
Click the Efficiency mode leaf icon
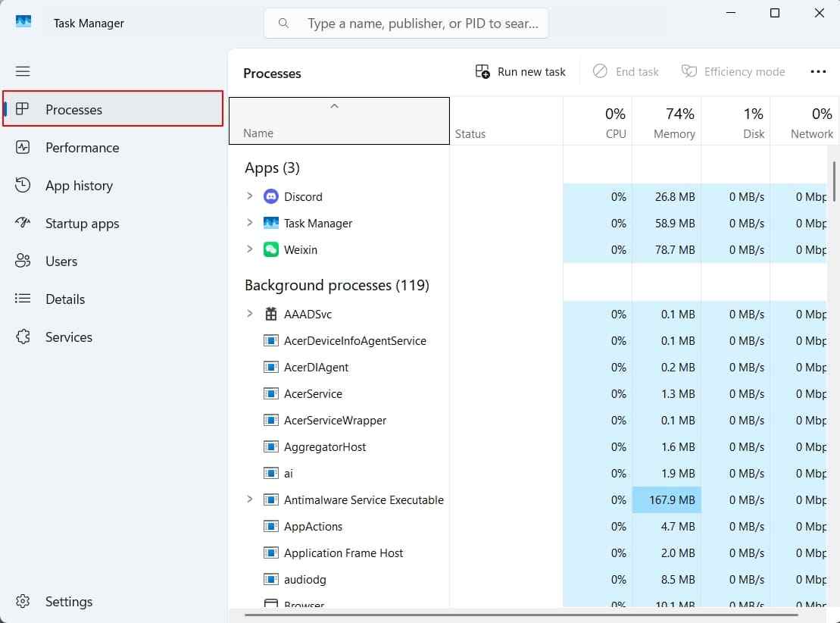click(689, 70)
